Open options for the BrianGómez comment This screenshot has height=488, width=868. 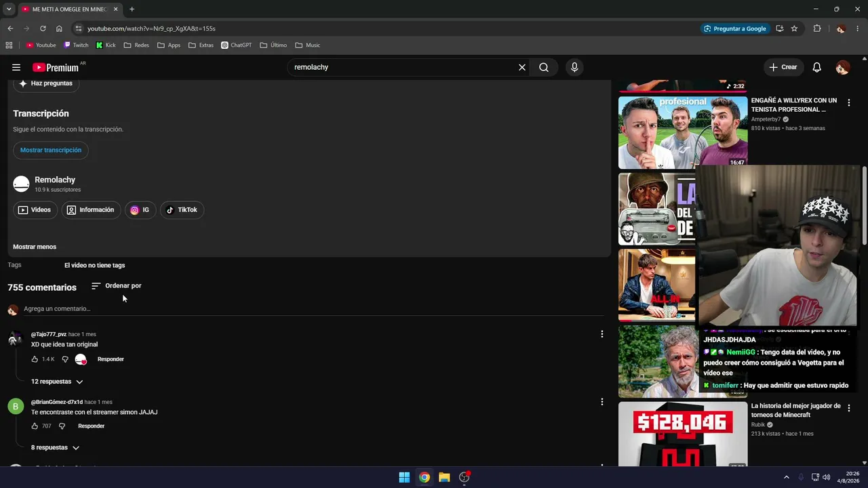tap(601, 402)
